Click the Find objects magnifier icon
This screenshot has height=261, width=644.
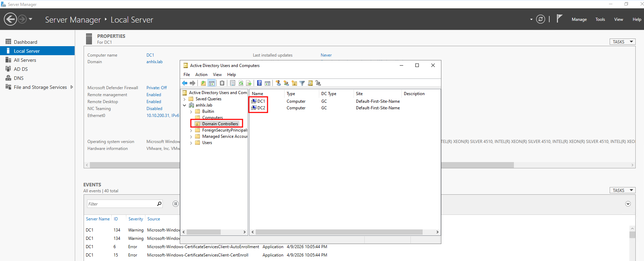tap(310, 83)
